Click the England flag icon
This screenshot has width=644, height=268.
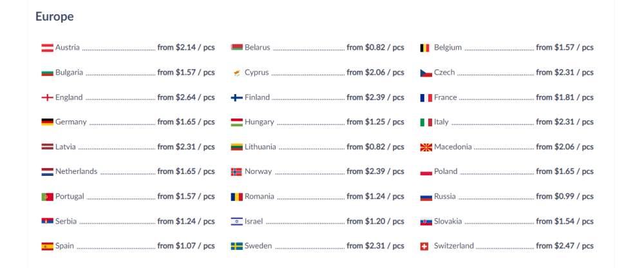pyautogui.click(x=47, y=97)
